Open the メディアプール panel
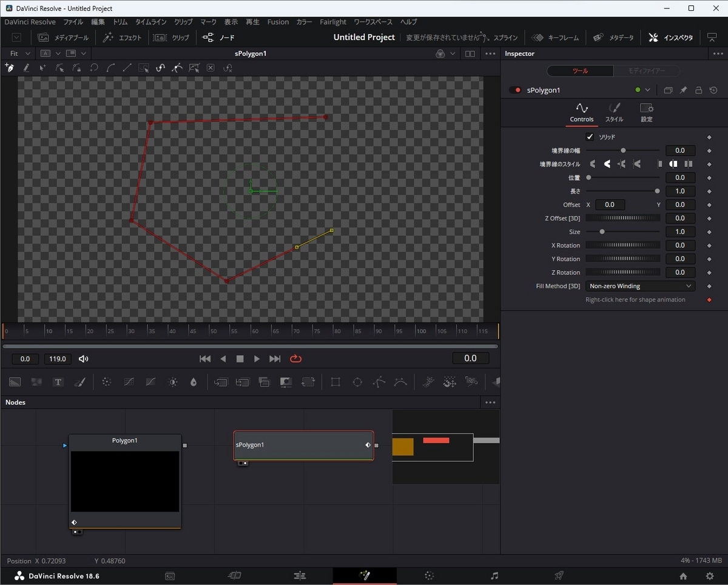Image resolution: width=728 pixels, height=585 pixels. [x=62, y=38]
